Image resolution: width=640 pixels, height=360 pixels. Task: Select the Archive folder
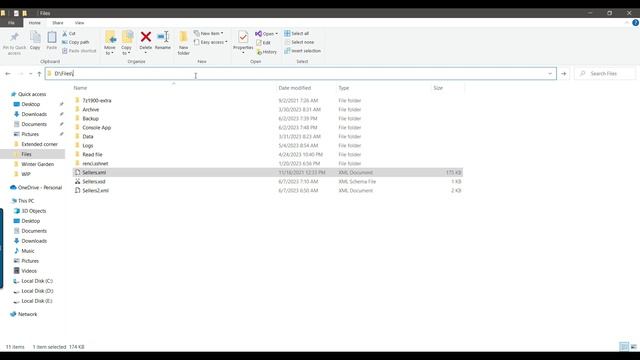tap(91, 109)
